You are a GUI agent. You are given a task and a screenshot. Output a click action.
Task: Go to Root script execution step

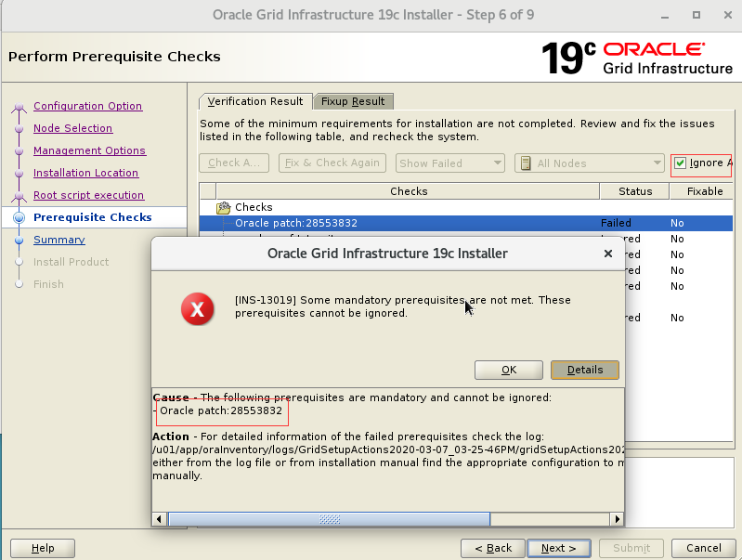tap(88, 195)
